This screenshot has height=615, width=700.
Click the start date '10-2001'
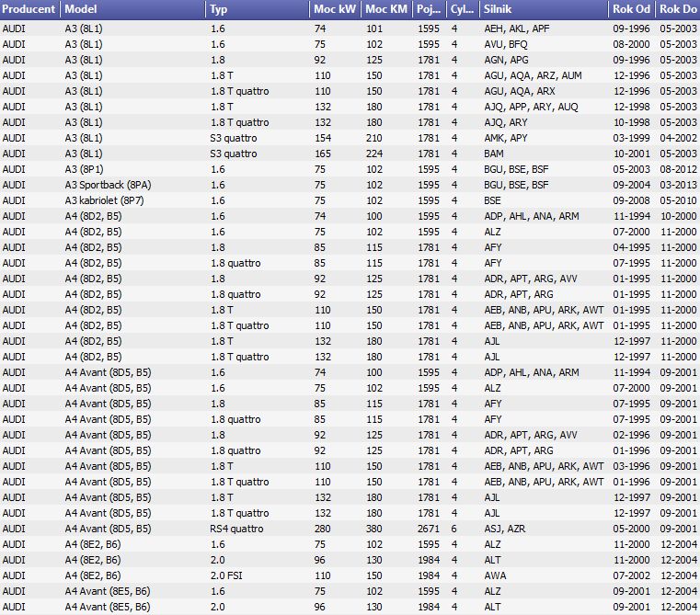[631, 154]
